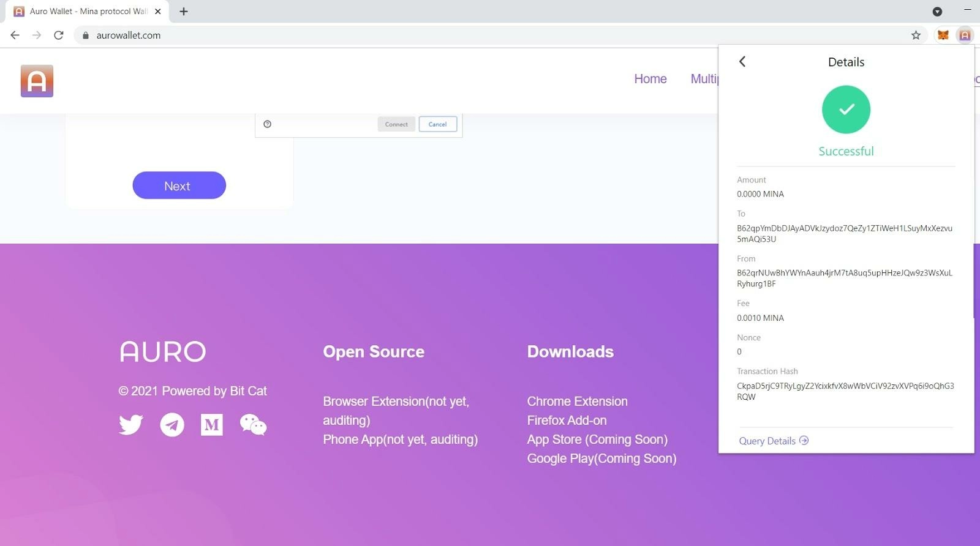The width and height of the screenshot is (980, 546).
Task: Click the Successful status text
Action: point(846,151)
